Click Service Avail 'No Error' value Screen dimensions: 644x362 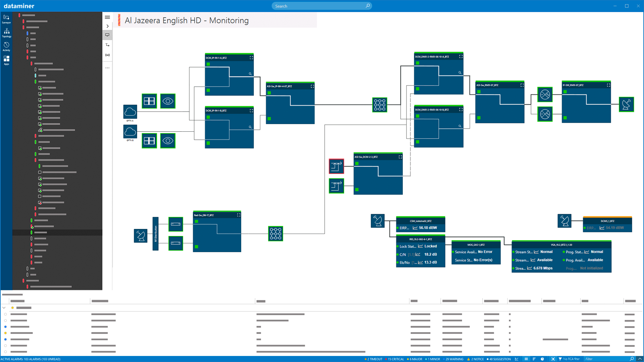click(485, 252)
